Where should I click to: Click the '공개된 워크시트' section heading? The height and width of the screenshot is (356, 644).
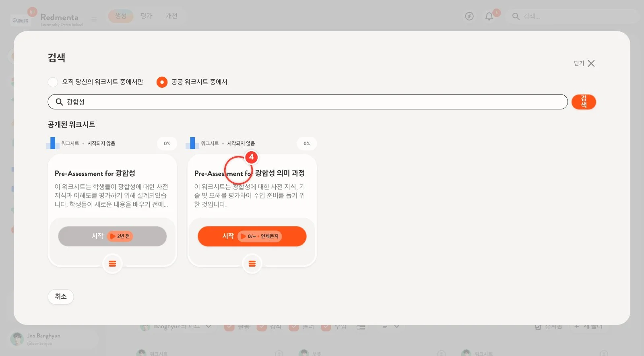(71, 125)
